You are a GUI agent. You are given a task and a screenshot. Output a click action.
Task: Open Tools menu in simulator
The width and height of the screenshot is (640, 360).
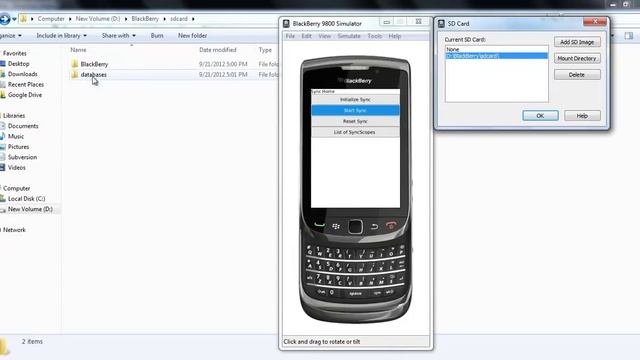375,36
